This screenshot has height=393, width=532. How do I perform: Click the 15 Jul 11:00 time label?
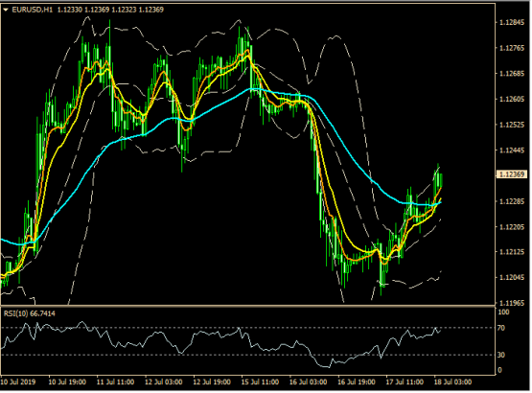pos(260,382)
